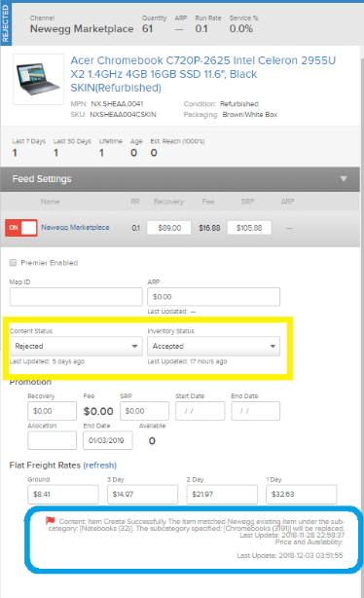Click the Feed Settings header label
364x598 pixels.
(x=42, y=179)
